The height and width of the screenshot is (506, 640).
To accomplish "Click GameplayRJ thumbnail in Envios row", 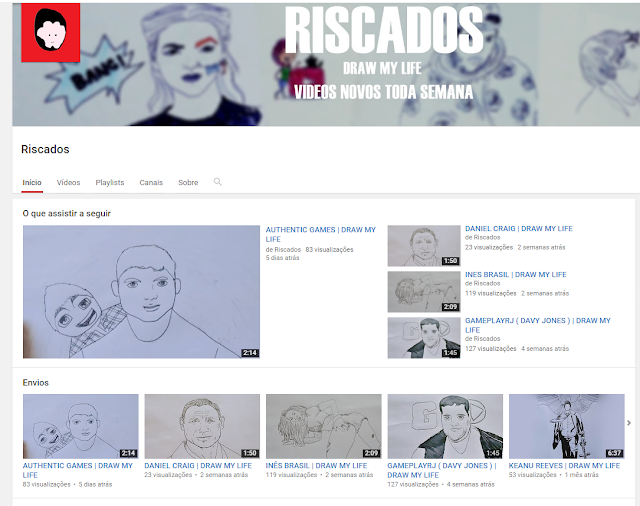I will pyautogui.click(x=445, y=426).
